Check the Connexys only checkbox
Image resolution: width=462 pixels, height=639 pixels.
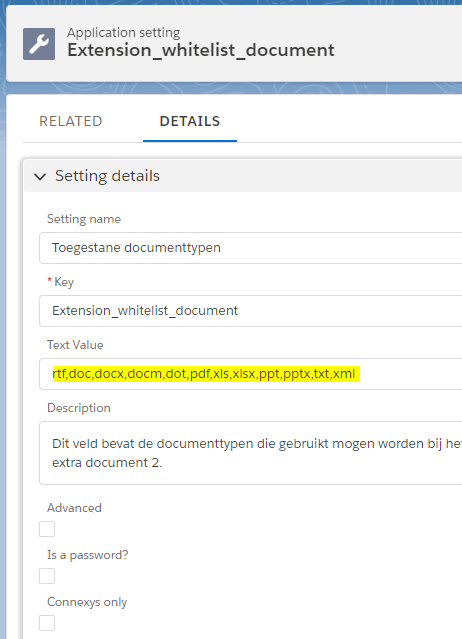click(47, 623)
